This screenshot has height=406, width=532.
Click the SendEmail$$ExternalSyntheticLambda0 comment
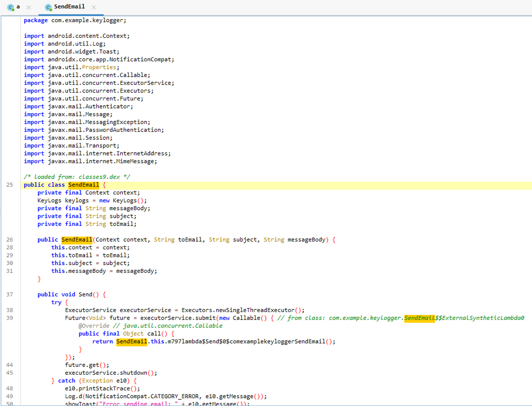(x=400, y=318)
